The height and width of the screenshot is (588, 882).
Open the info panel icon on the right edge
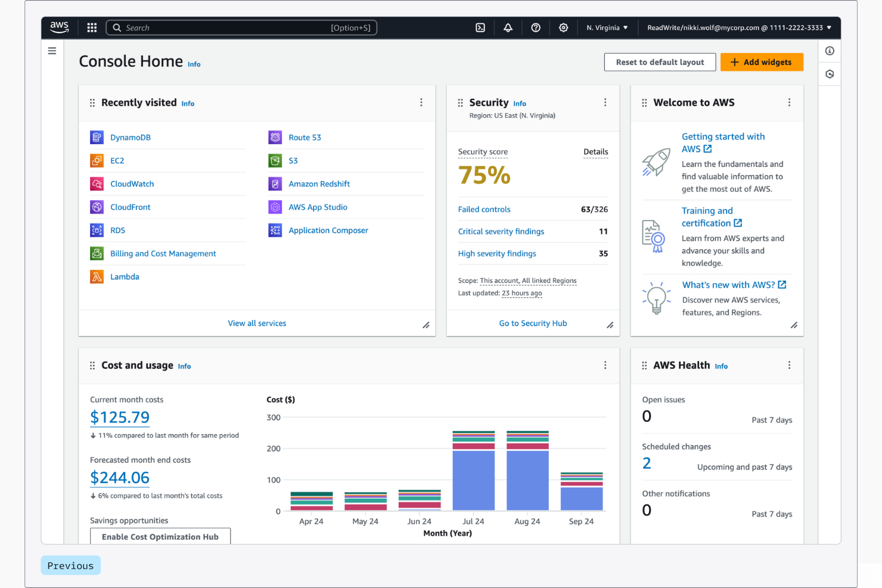click(830, 51)
